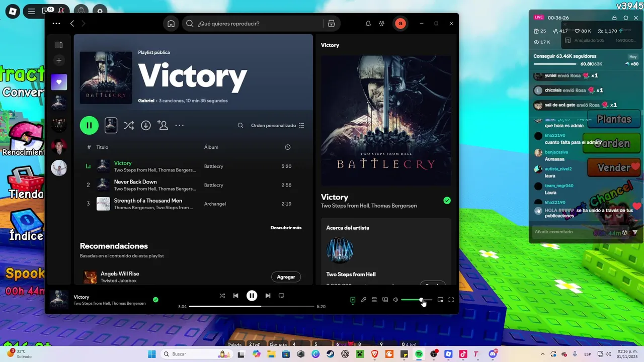Toggle shuffle in the playlist action bar
644x362 pixels.
[x=129, y=126]
